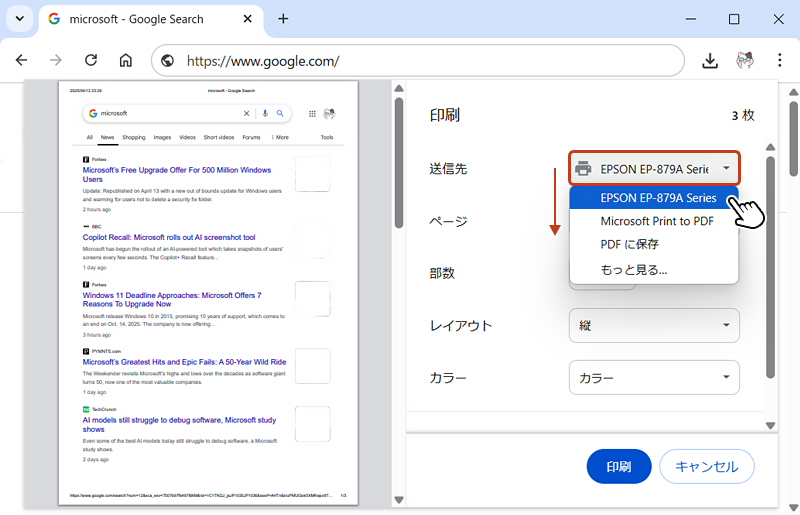Open the 送信先 destination dropdown
Viewport: 800px width, 515px height.
(x=654, y=168)
